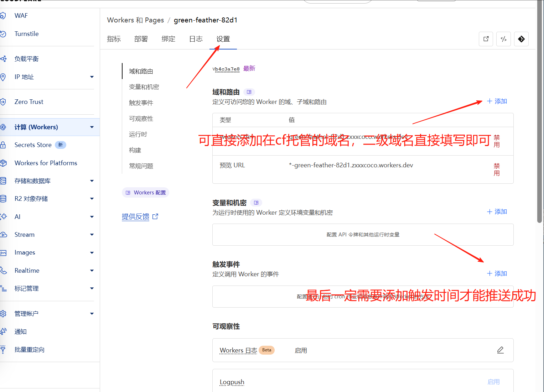Select 变量和机密 in settings nav
Image resolution: width=544 pixels, height=392 pixels.
coord(144,87)
